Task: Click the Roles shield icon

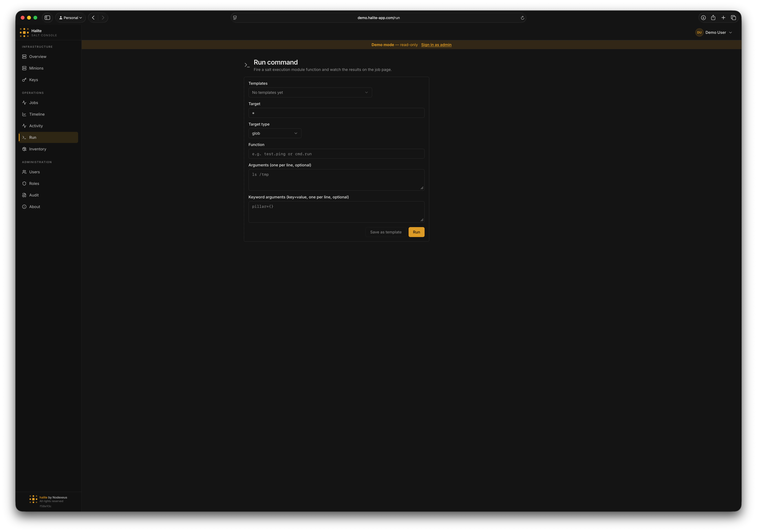Action: (24, 184)
